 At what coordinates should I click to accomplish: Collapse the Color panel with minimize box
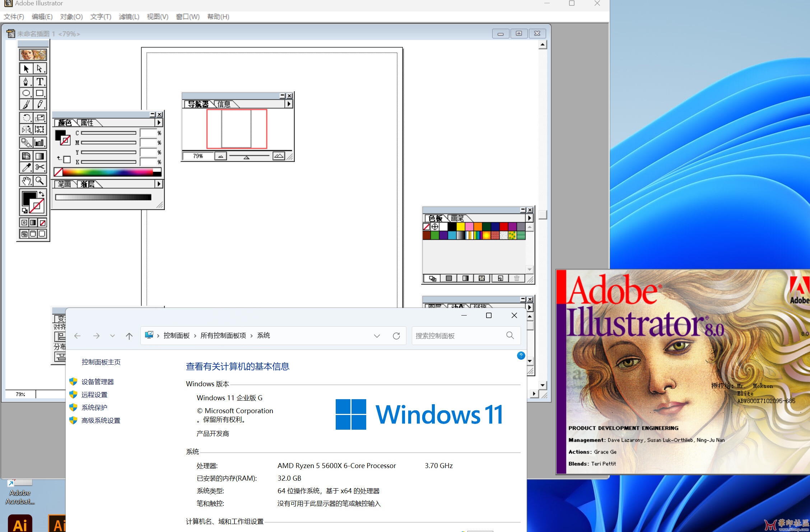pos(153,114)
